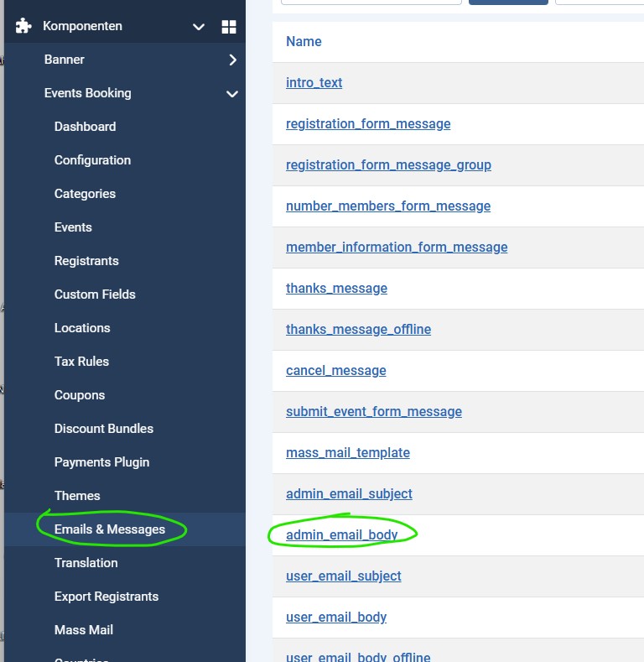The height and width of the screenshot is (662, 644).
Task: Click the user_email_subject link
Action: pyautogui.click(x=343, y=576)
